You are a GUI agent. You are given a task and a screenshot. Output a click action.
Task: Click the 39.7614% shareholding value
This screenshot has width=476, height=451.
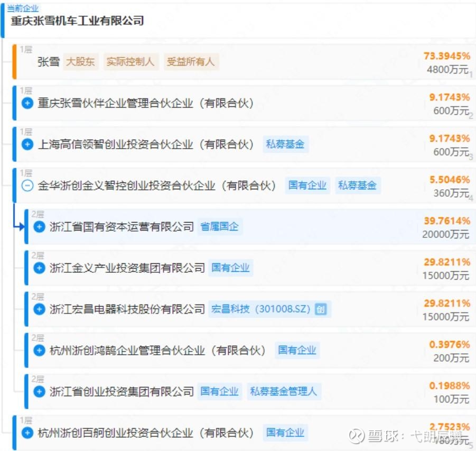click(x=447, y=221)
